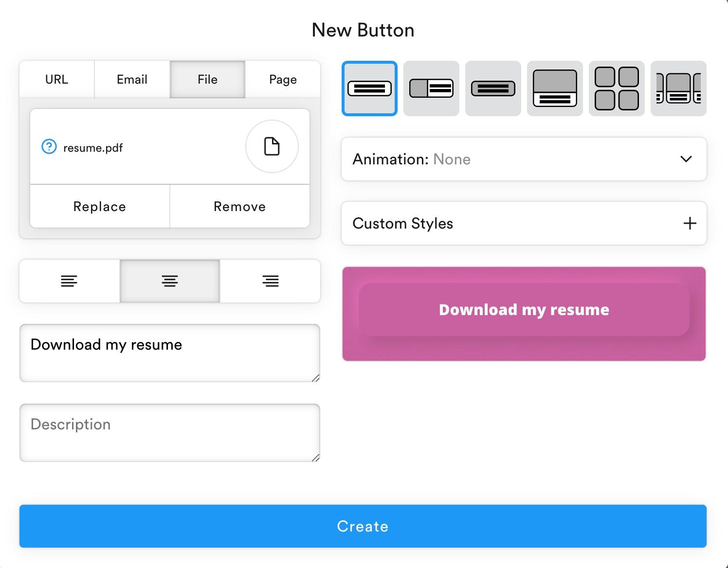This screenshot has width=728, height=568.
Task: Choose the four-square grid layout
Action: pos(617,89)
